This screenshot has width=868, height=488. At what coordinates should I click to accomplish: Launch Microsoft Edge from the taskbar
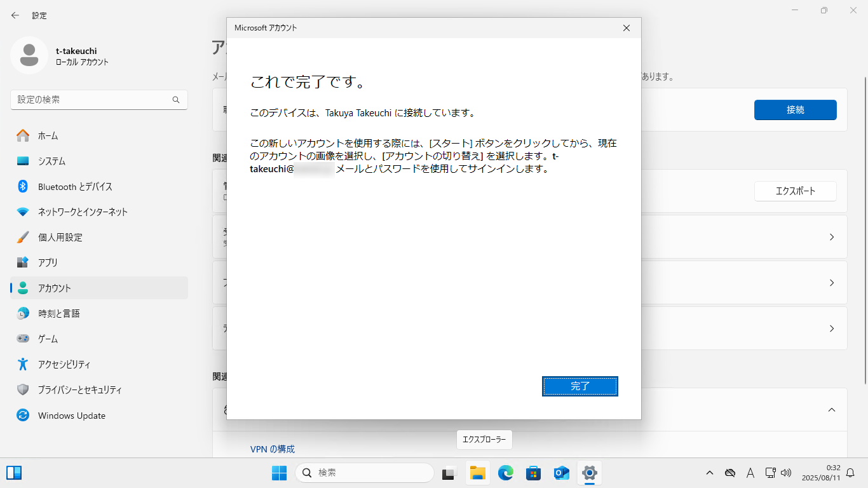click(x=505, y=473)
